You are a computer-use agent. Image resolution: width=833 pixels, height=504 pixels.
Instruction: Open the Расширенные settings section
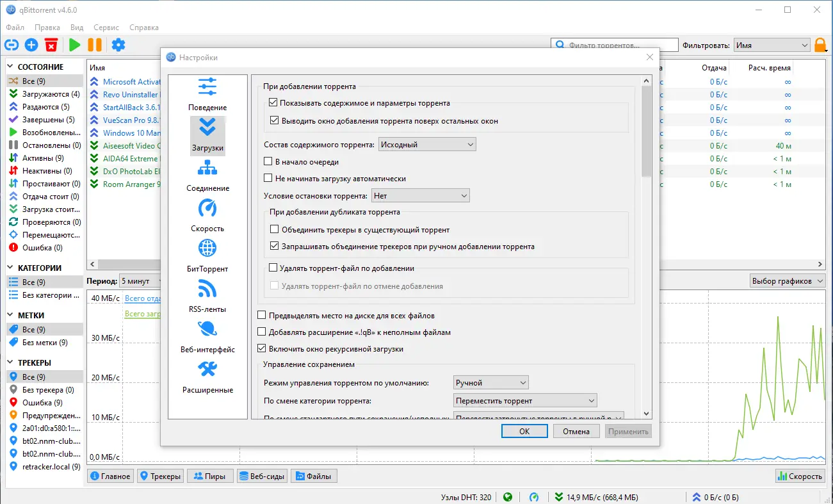point(207,378)
